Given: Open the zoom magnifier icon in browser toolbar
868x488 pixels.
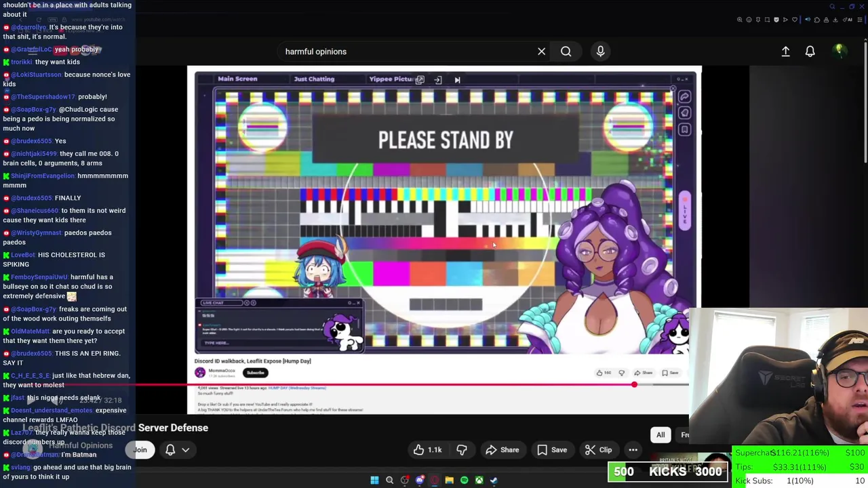Looking at the screenshot, I should click(x=740, y=20).
